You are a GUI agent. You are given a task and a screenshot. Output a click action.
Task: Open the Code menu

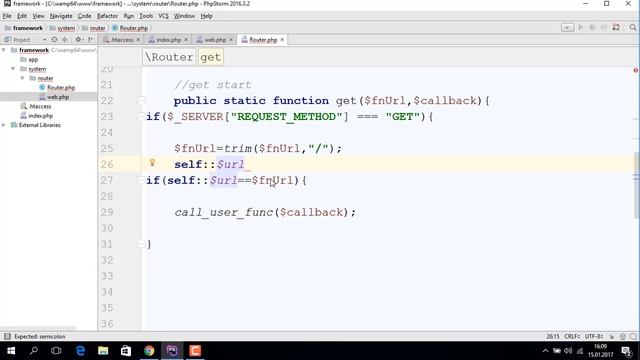pos(84,16)
